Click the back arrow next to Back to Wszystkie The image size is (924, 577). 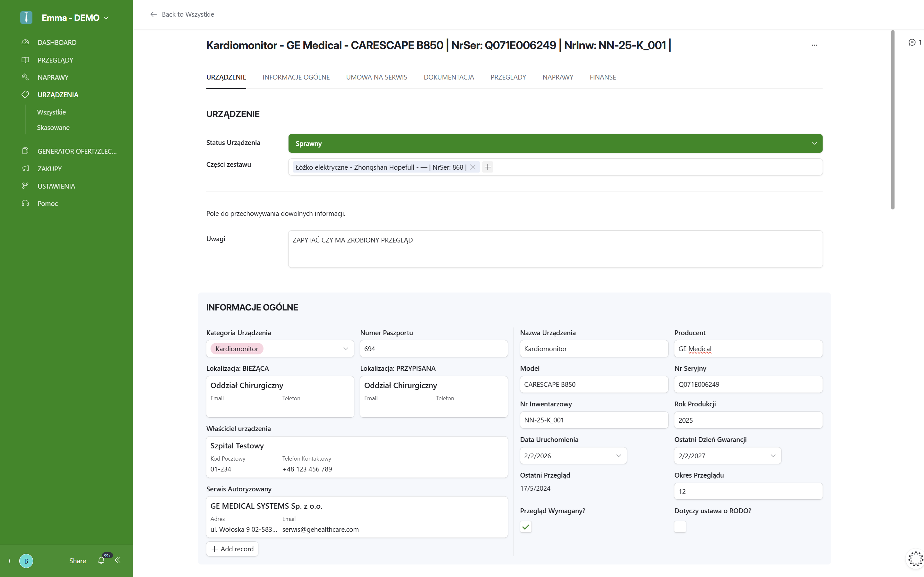(x=153, y=14)
